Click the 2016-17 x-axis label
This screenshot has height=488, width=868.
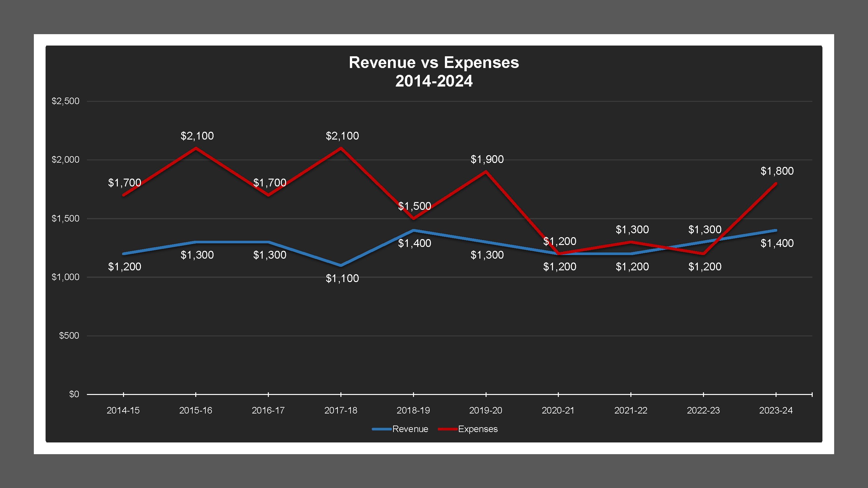[x=268, y=411]
